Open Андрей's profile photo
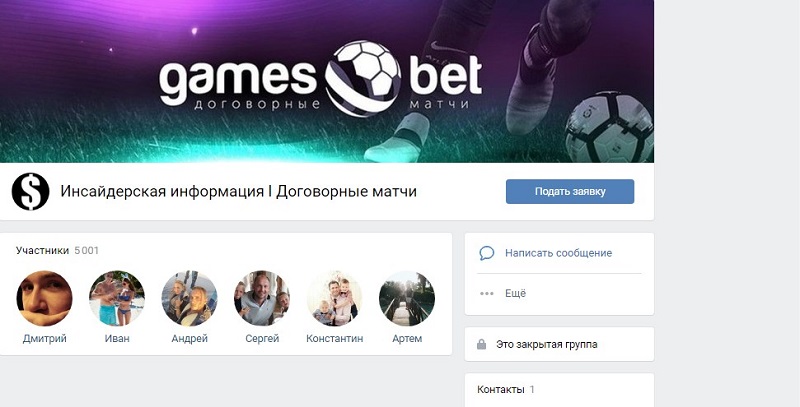Image resolution: width=800 pixels, height=407 pixels. pos(189,298)
